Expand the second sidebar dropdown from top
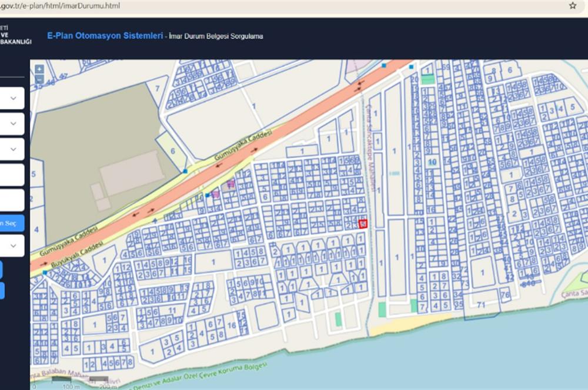 12,123
